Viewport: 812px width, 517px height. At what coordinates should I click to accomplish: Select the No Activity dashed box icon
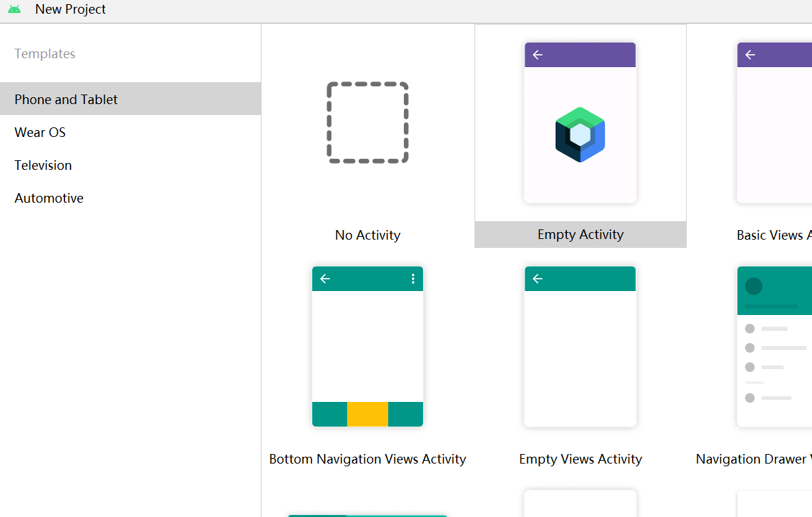pyautogui.click(x=368, y=123)
